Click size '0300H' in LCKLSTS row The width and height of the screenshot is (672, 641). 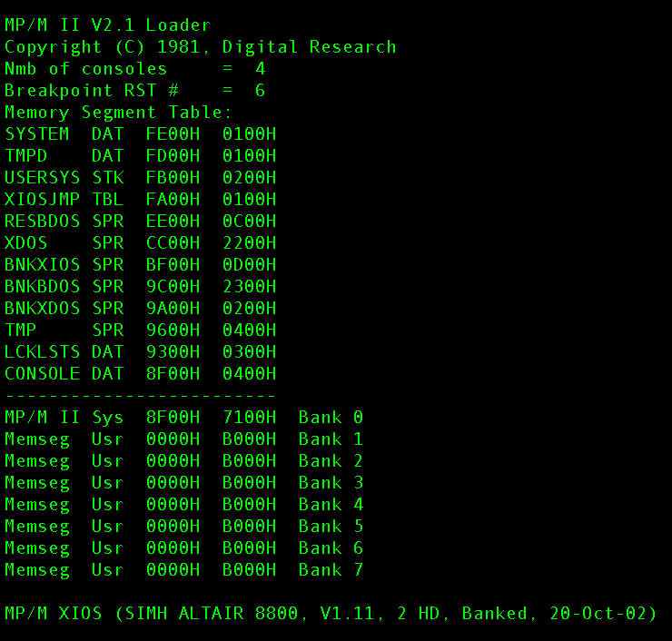coord(250,352)
